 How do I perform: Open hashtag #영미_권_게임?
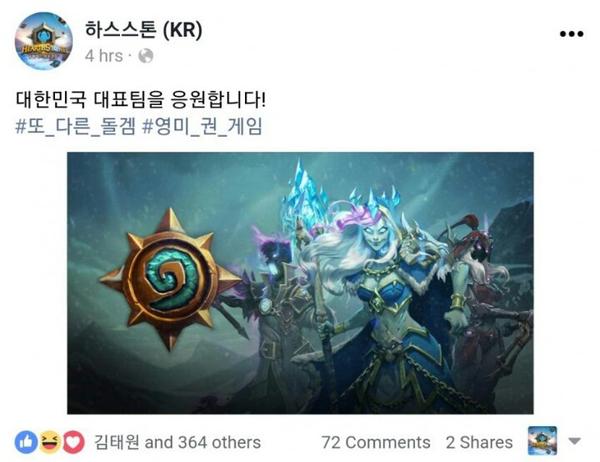click(x=202, y=127)
